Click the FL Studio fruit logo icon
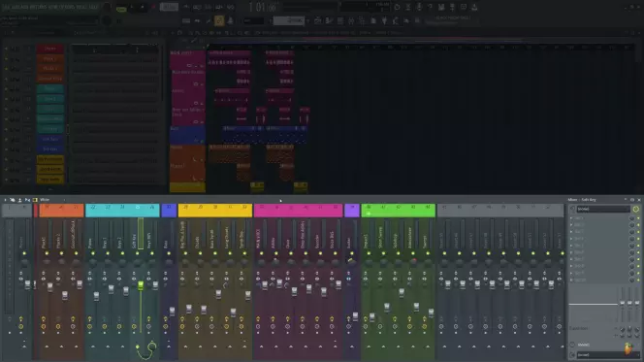Screen dimensions: 644x362 [628, 348]
